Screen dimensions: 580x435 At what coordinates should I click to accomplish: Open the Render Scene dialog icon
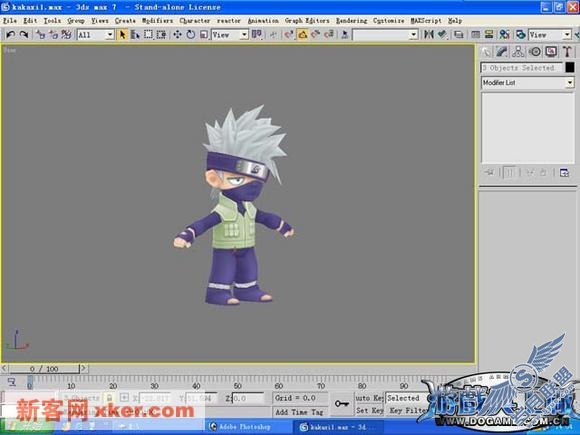[x=521, y=35]
